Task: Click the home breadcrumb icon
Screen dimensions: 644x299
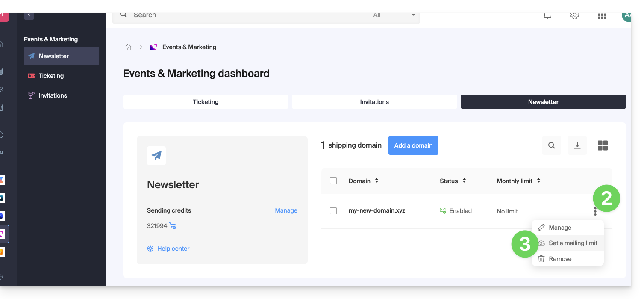Action: click(128, 47)
